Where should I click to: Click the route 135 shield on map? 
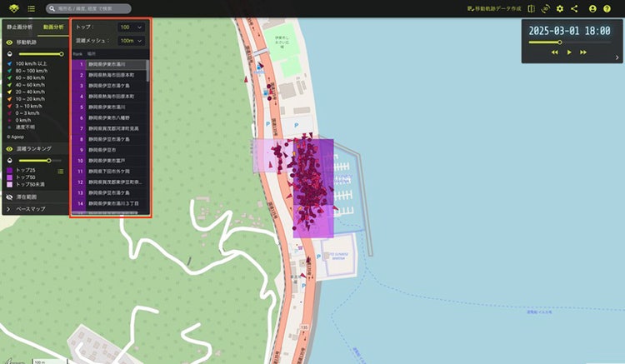pos(304,327)
